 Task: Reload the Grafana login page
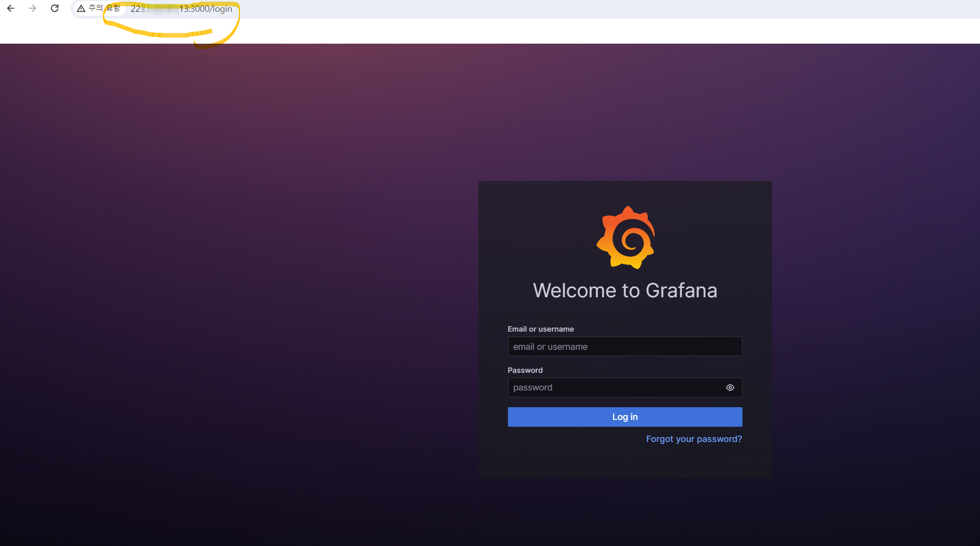coord(55,8)
